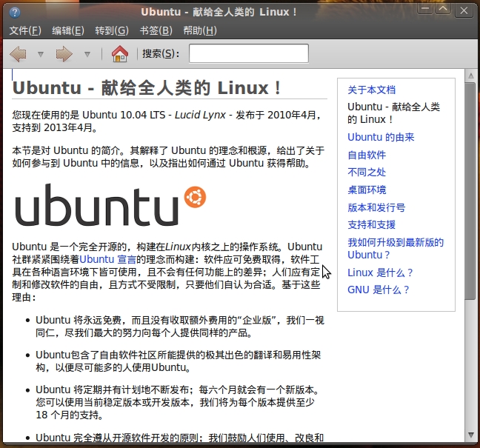480x448 pixels.
Task: Click the scrollbar down arrow
Action: click(x=471, y=435)
